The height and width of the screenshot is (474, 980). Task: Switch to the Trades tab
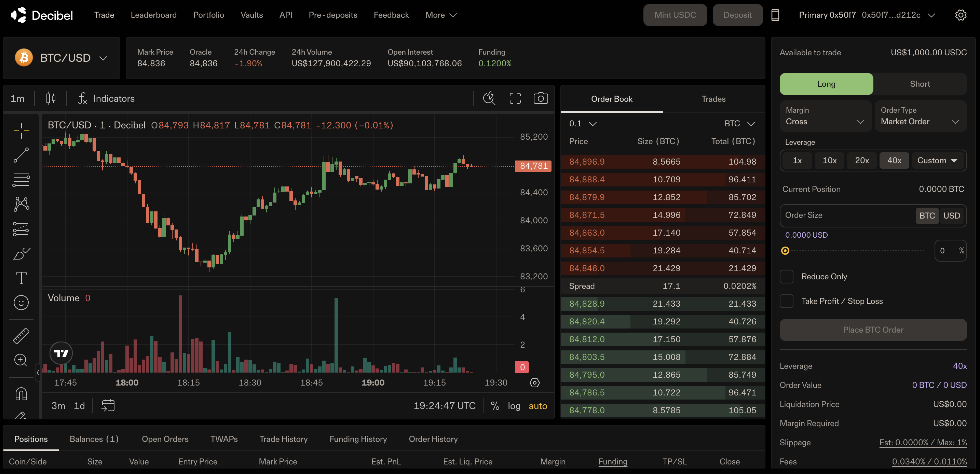(713, 99)
